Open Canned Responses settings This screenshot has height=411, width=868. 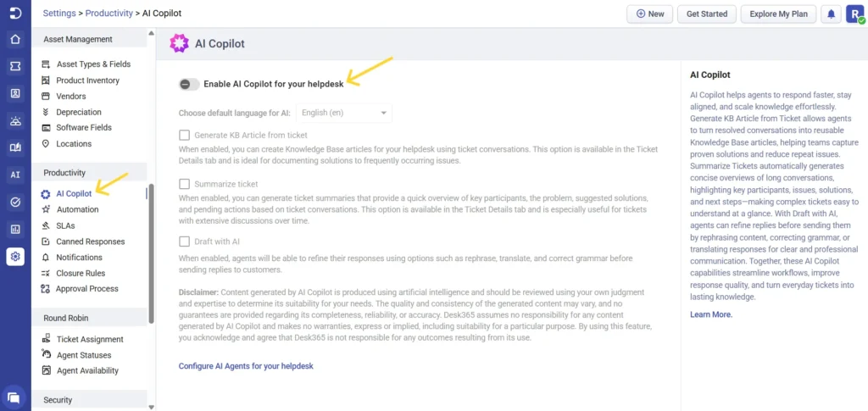pos(90,242)
